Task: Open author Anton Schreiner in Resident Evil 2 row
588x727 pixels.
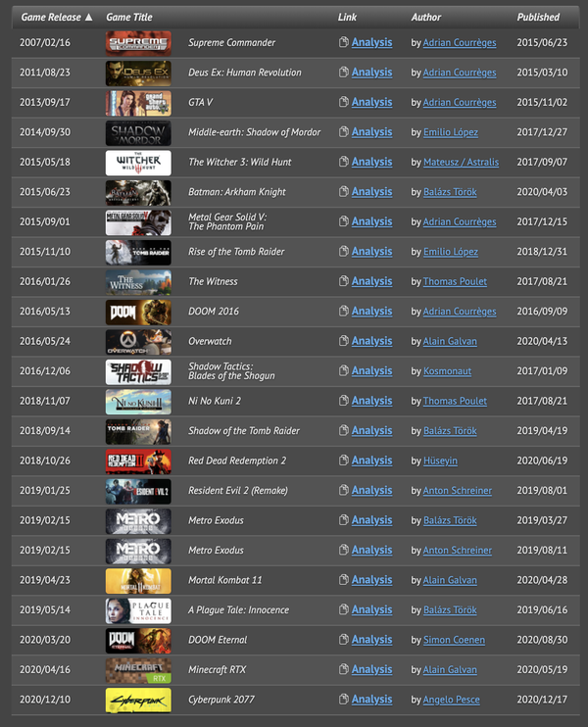Action: (458, 491)
